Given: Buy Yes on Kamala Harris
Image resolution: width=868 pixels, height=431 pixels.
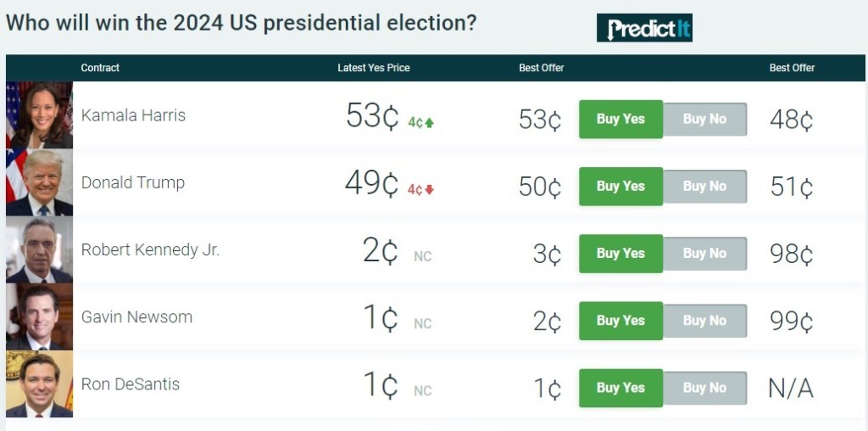Looking at the screenshot, I should (620, 119).
